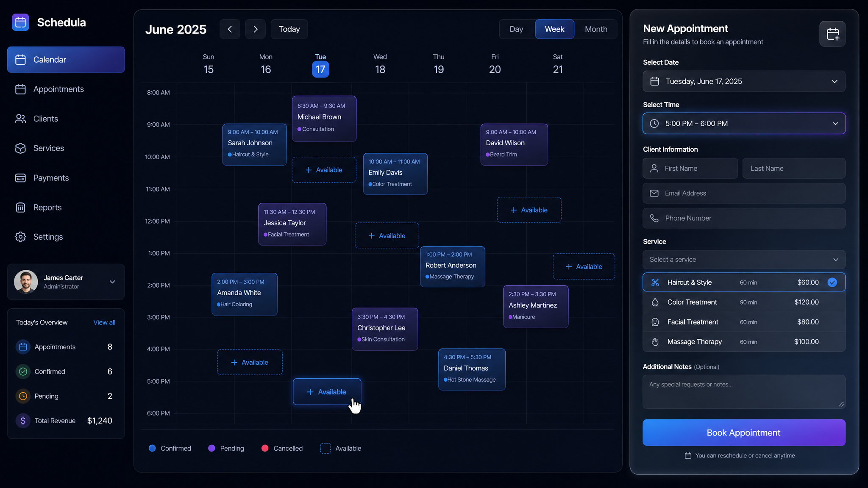
Task: Click the add-calendar icon in New Appointment header
Action: [832, 34]
